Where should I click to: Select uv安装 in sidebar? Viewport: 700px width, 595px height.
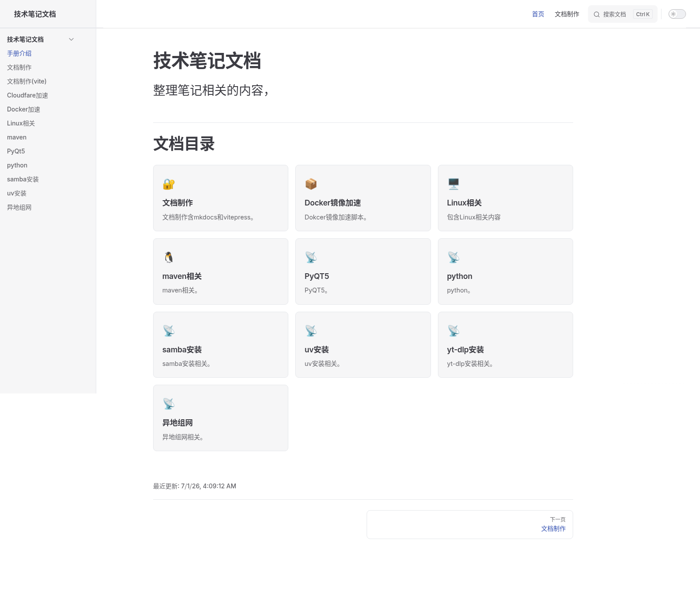tap(17, 193)
